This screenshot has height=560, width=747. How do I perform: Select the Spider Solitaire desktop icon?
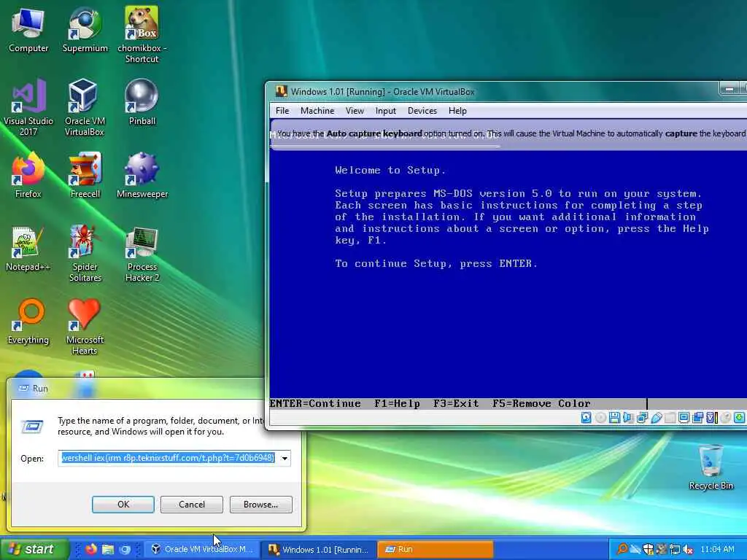click(x=85, y=253)
